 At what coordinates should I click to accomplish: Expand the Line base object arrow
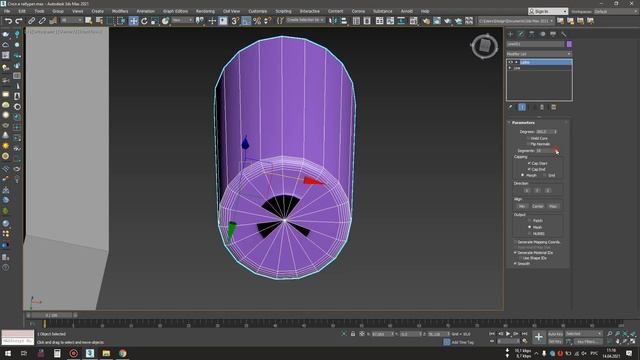(510, 68)
